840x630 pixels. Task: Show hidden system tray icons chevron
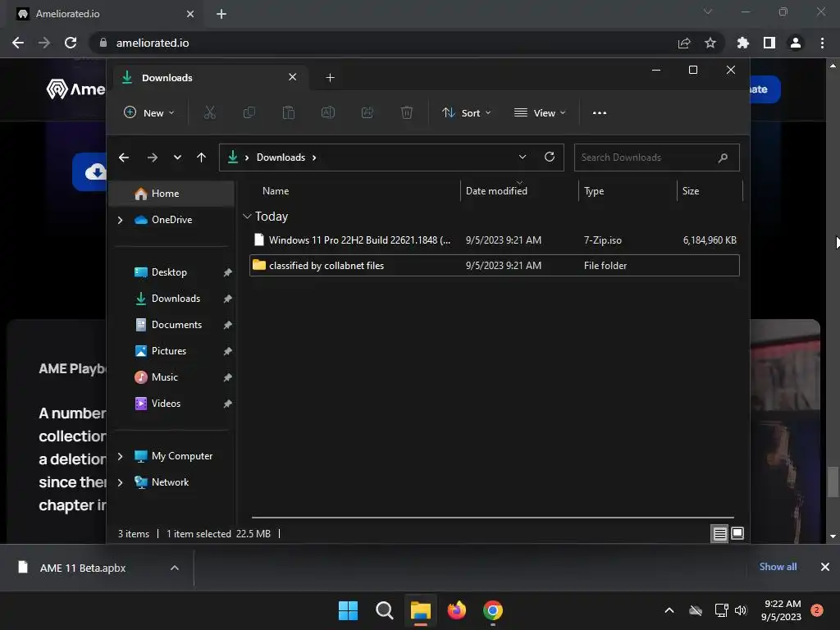click(x=669, y=610)
